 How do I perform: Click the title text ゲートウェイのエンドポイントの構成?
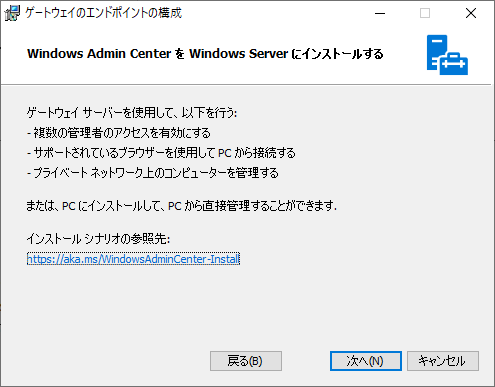[x=104, y=13]
